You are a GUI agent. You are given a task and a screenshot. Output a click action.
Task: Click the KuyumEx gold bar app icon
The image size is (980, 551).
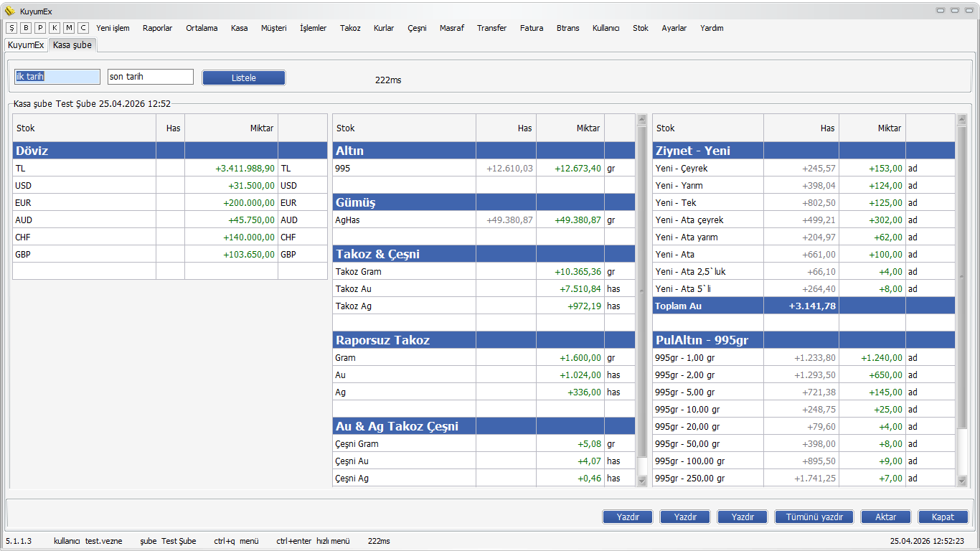(x=10, y=11)
